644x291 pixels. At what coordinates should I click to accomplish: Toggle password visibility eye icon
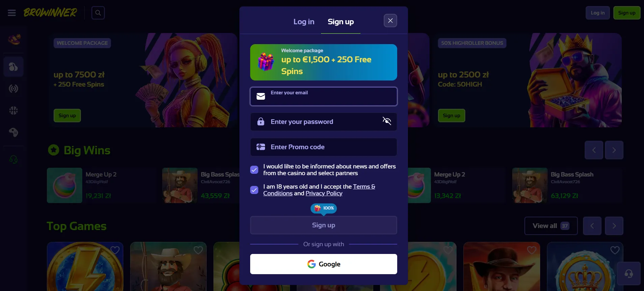click(x=387, y=121)
